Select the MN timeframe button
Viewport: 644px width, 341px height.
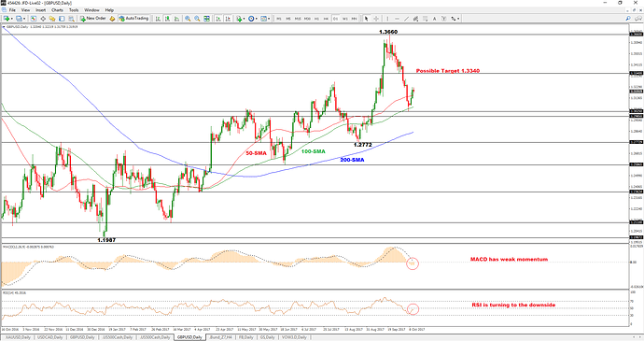(355, 19)
